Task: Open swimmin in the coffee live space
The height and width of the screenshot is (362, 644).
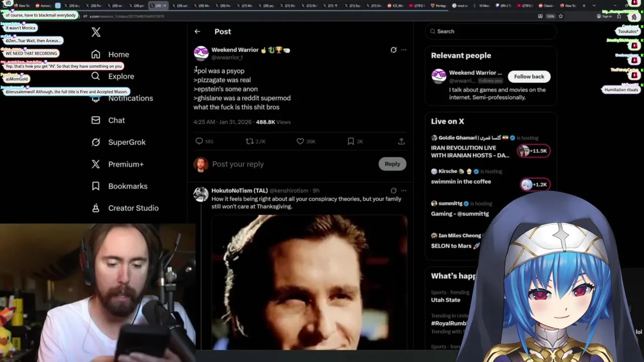Action: (461, 182)
